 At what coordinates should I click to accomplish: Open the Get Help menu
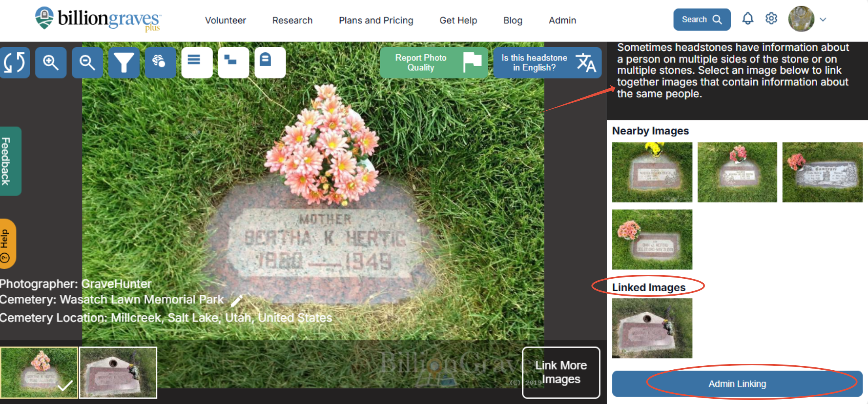click(x=458, y=20)
